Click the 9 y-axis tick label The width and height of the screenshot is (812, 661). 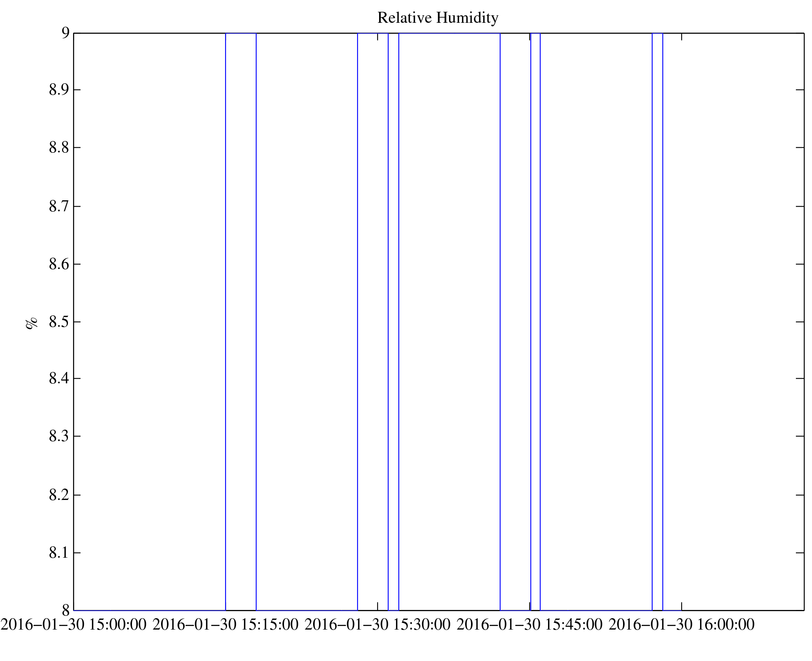coord(66,33)
